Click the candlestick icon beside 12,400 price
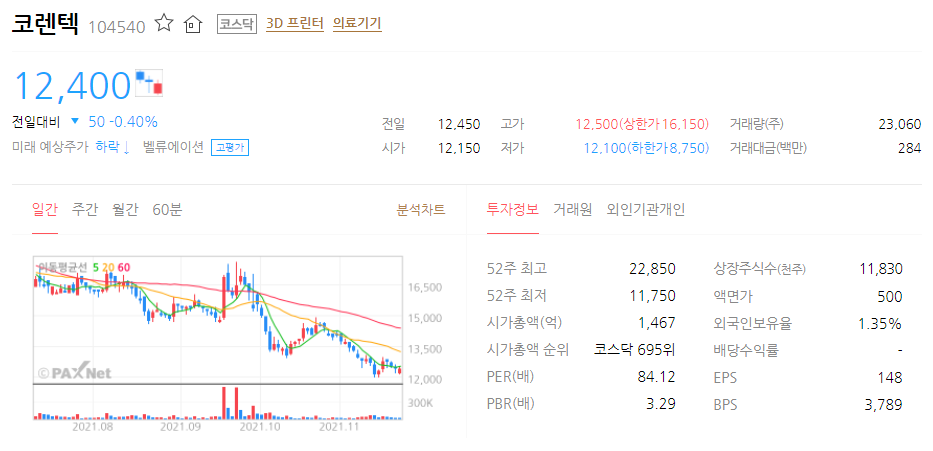Screen dimensions: 933x451 pyautogui.click(x=149, y=83)
